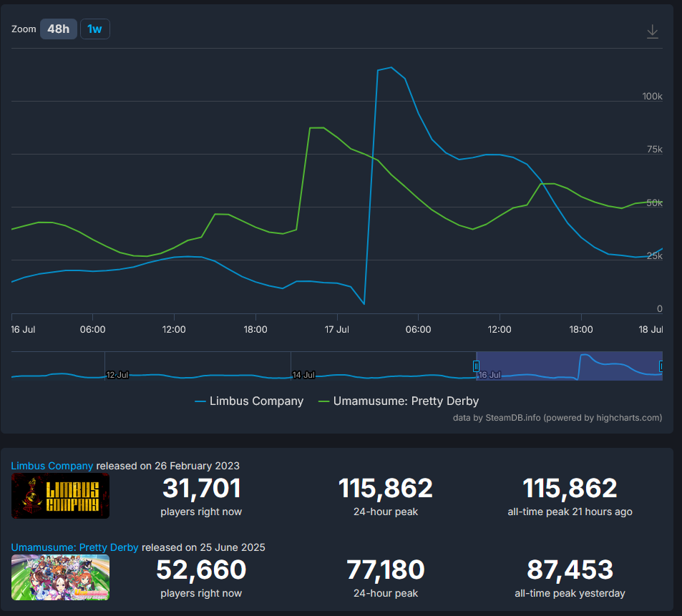The height and width of the screenshot is (616, 682).
Task: Click the SteamDB.info data credit text
Action: 557,418
